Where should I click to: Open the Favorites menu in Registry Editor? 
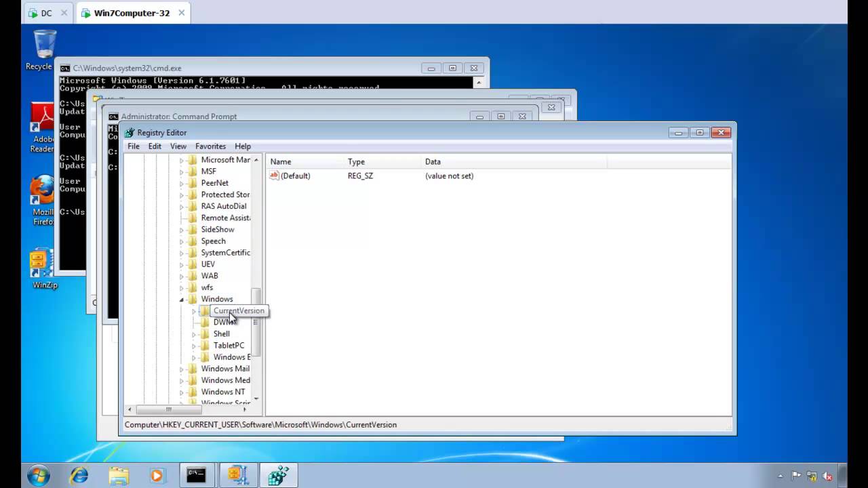pyautogui.click(x=210, y=146)
